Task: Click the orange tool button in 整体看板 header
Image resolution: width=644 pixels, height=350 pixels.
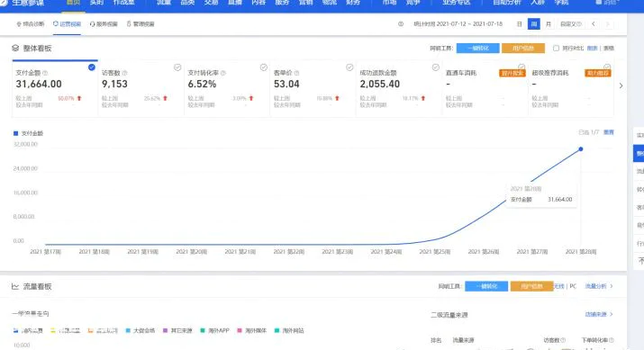Action: tap(522, 48)
